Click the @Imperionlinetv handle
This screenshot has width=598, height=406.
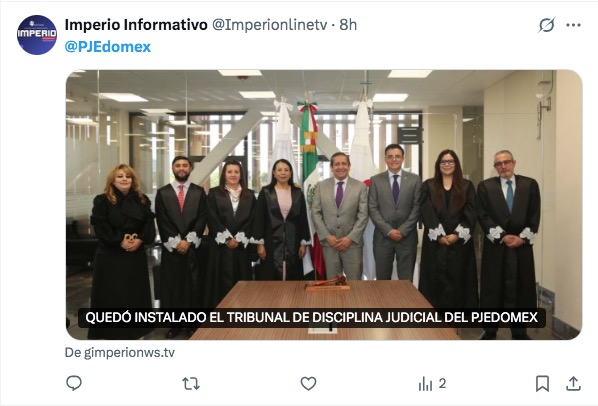point(269,25)
